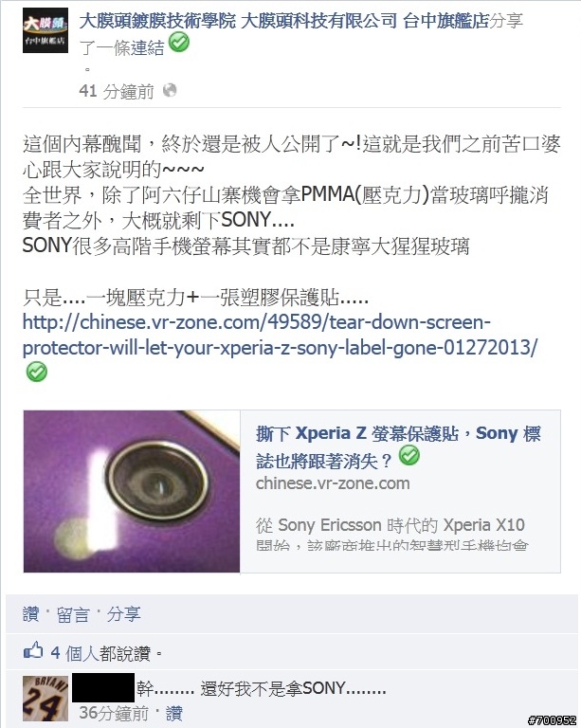Click green safe-link checkmark beside 了一條連結
581x728 pixels.
[x=179, y=43]
